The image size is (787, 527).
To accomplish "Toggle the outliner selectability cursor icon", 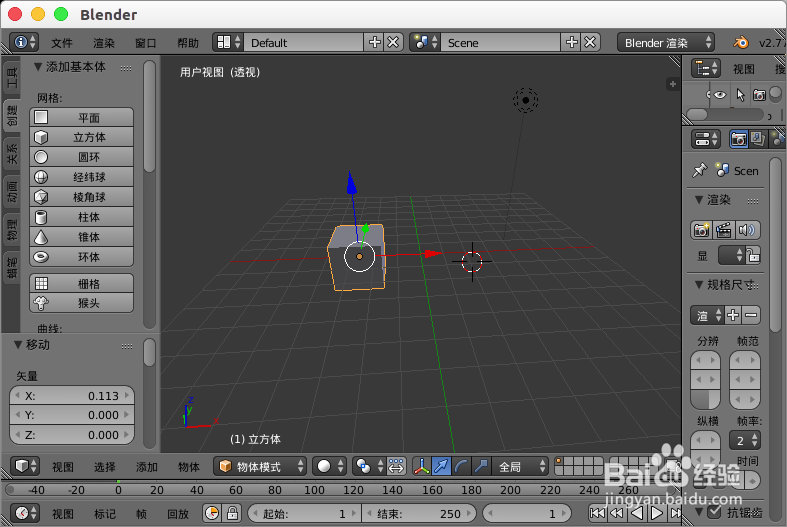I will click(740, 94).
